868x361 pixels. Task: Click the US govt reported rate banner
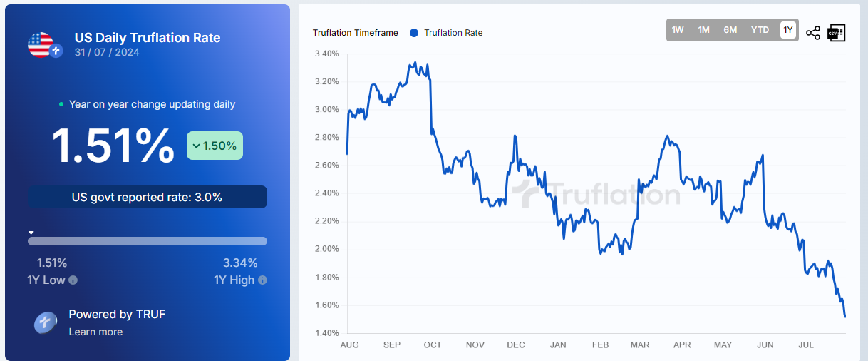[148, 197]
